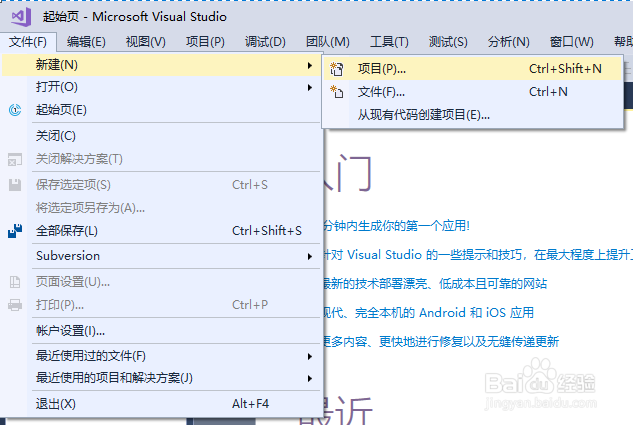
Task: Open 帐户设置(I)...
Action: click(161, 331)
